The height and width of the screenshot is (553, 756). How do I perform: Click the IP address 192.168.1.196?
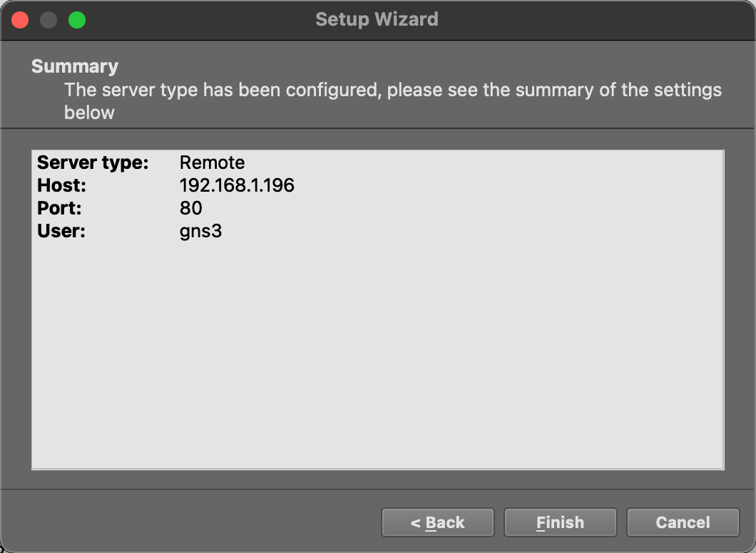(237, 185)
